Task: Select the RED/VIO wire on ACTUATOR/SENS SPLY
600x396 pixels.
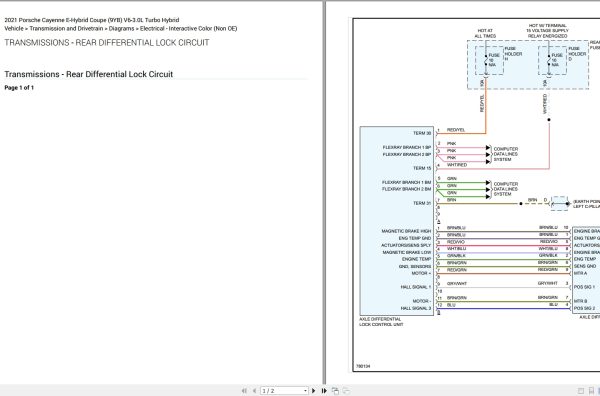Action: click(503, 245)
